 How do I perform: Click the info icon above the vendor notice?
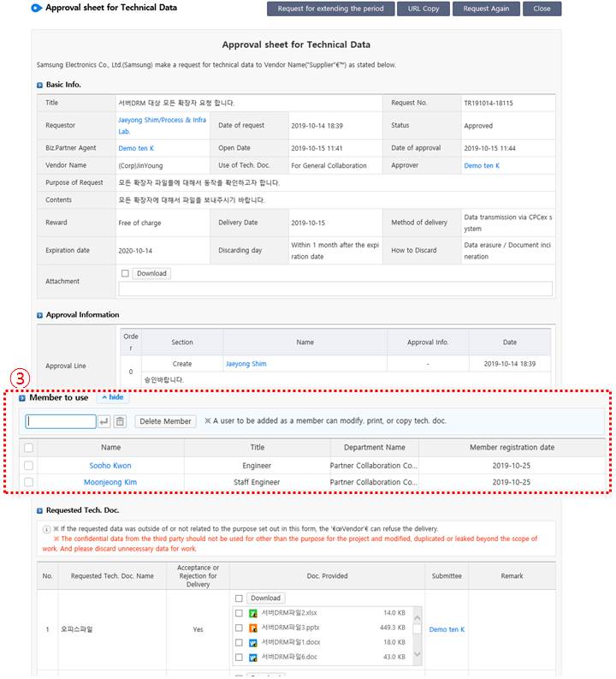(x=46, y=528)
